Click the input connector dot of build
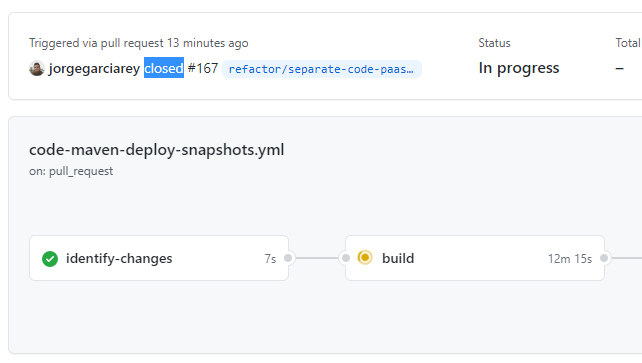Image resolution: width=642 pixels, height=363 pixels. (346, 258)
